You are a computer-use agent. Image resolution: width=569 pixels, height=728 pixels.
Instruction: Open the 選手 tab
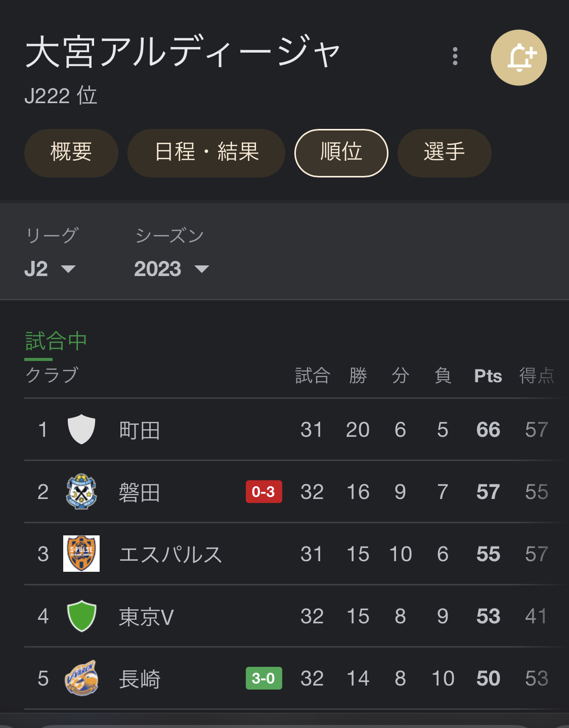coord(444,153)
